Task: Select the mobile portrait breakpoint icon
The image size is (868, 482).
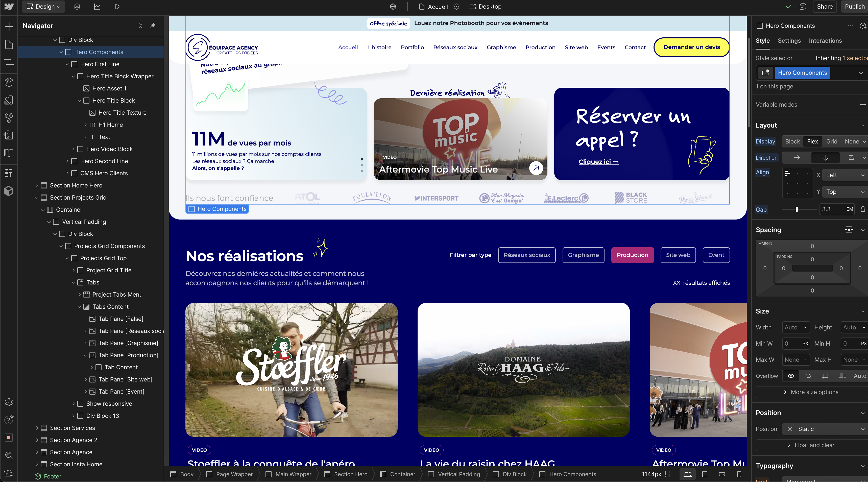Action: point(739,474)
